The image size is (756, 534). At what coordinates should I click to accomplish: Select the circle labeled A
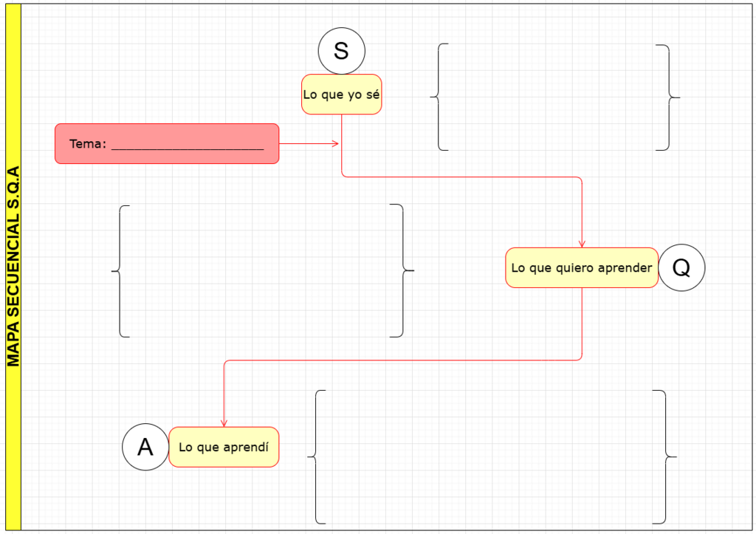tap(145, 447)
